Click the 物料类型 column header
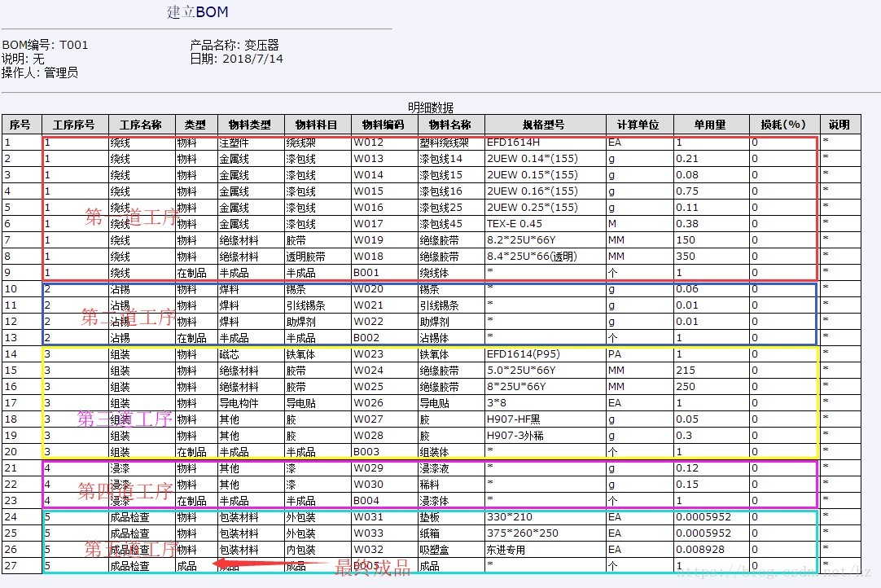The image size is (881, 588). tap(249, 125)
